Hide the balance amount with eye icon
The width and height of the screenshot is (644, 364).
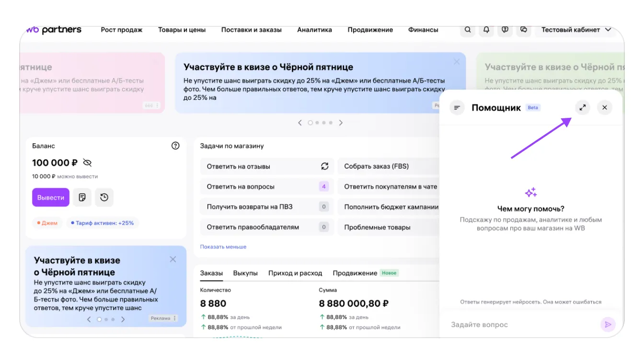[x=87, y=162]
